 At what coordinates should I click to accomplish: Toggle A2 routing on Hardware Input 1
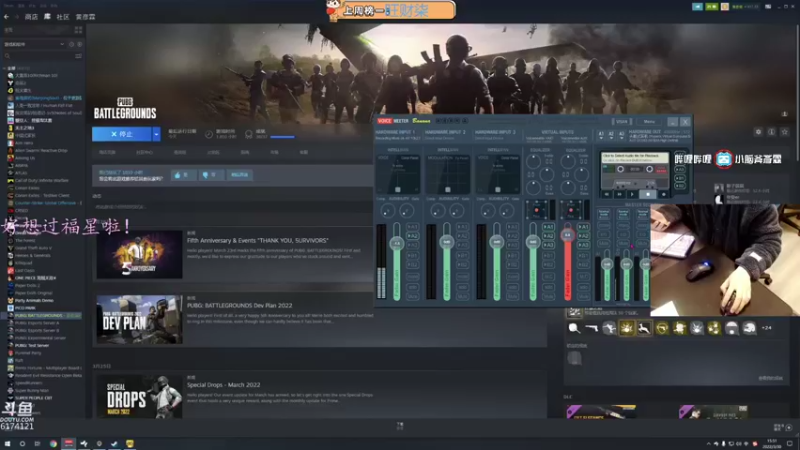[412, 236]
